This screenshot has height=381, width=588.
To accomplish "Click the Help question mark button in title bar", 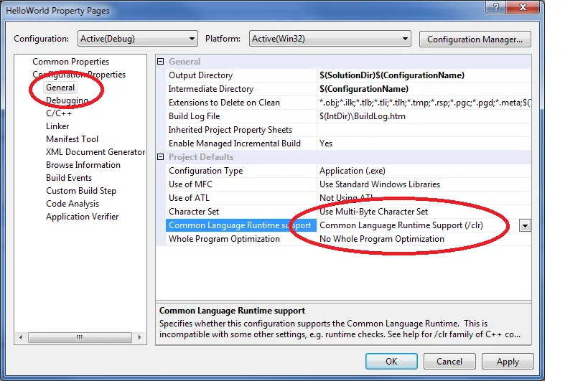I will click(496, 6).
